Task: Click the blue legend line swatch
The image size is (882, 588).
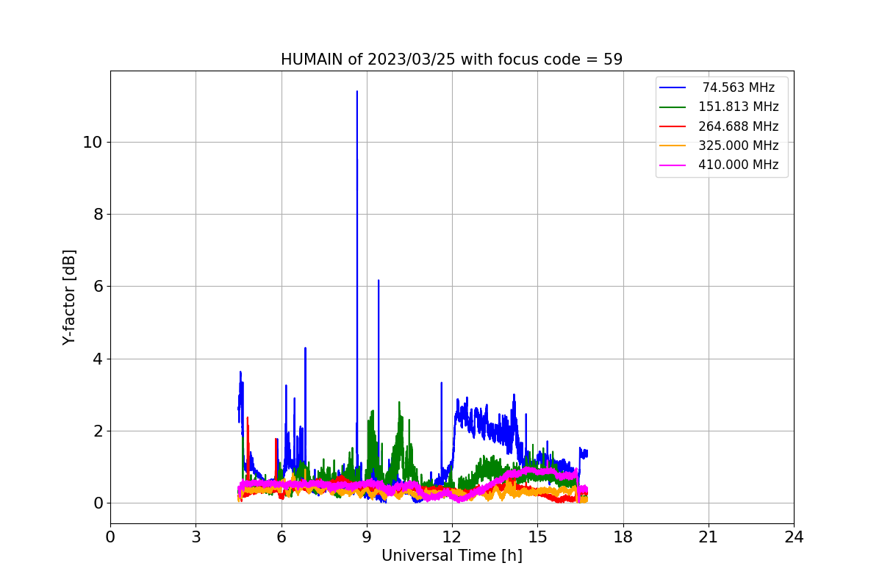Action: [x=673, y=87]
